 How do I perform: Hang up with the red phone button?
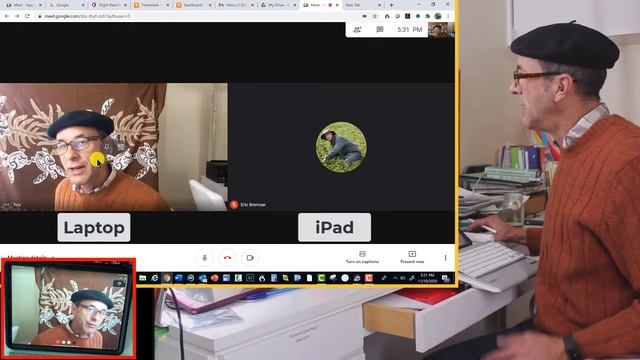point(227,258)
